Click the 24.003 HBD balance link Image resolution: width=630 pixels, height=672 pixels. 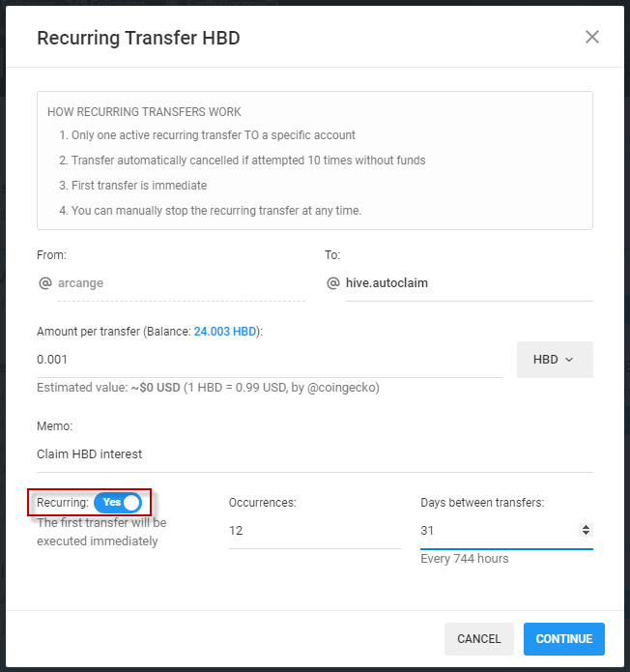tap(225, 332)
